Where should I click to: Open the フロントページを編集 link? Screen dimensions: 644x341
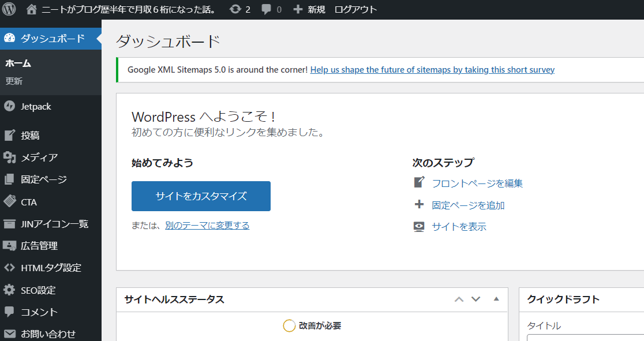477,183
